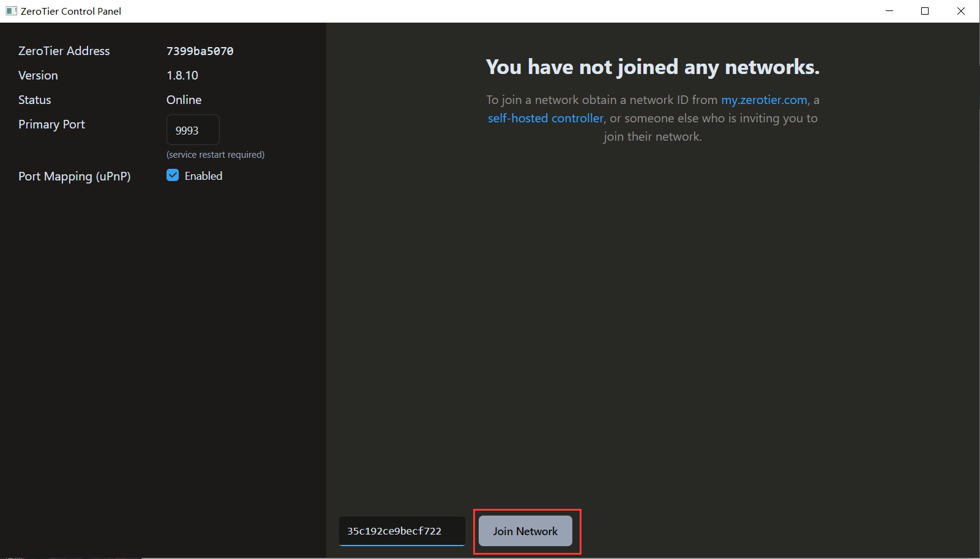Click the Online status value

click(184, 100)
